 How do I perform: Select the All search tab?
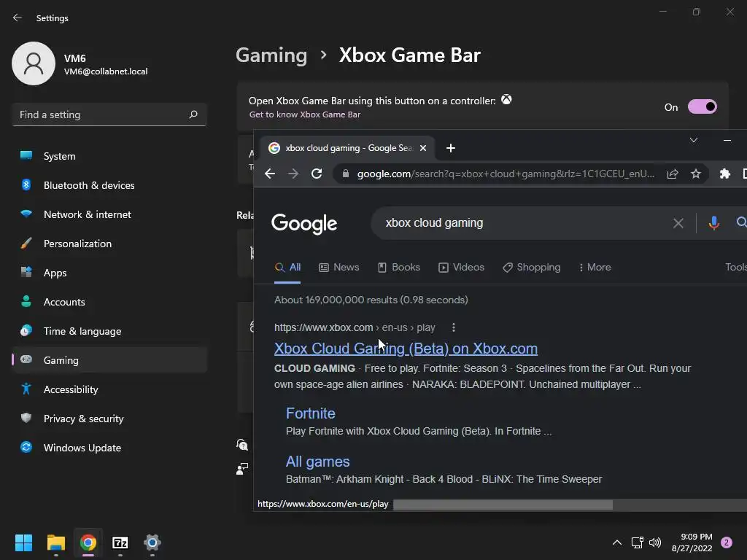click(x=287, y=267)
